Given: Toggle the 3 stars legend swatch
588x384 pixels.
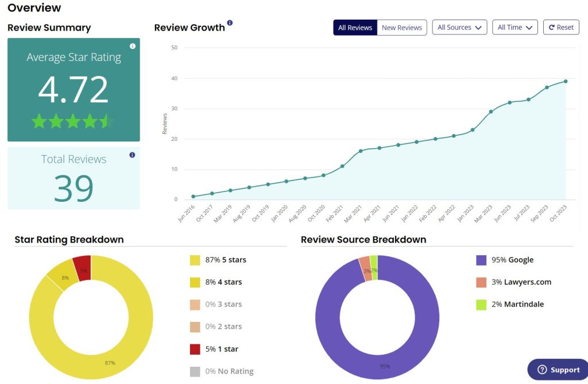Looking at the screenshot, I should 195,305.
